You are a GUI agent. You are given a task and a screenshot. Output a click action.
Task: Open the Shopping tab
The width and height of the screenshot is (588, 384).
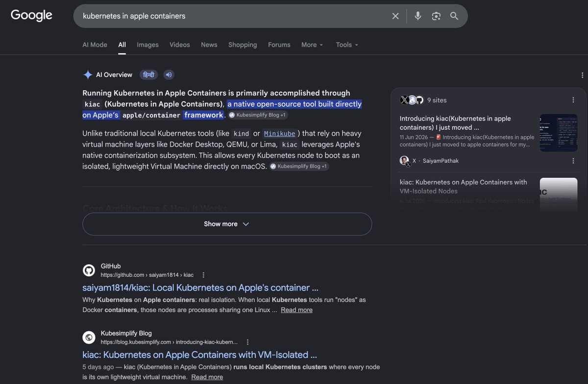pos(243,45)
